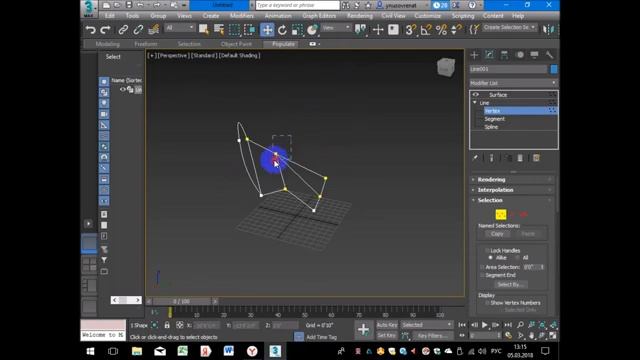640x360 pixels.
Task: Activate the Select and Scale tool
Action: click(x=297, y=30)
